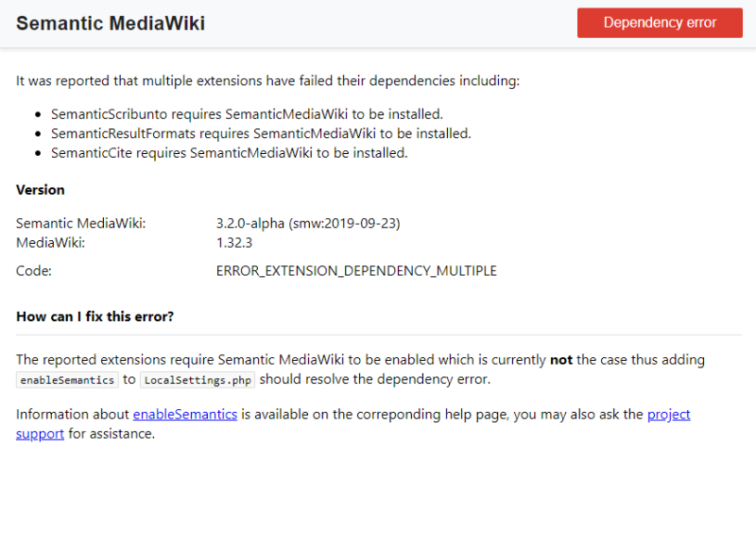This screenshot has width=756, height=550.
Task: Click the 'MediaWiki:' label
Action: point(51,243)
